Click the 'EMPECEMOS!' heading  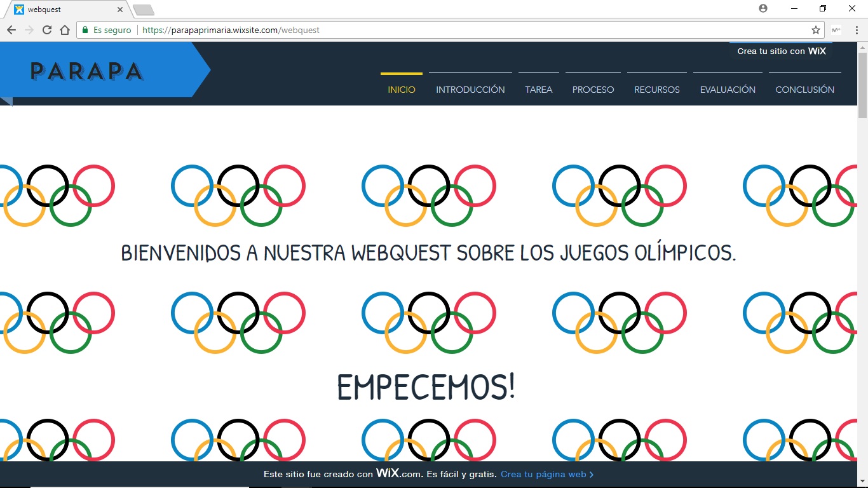click(426, 388)
